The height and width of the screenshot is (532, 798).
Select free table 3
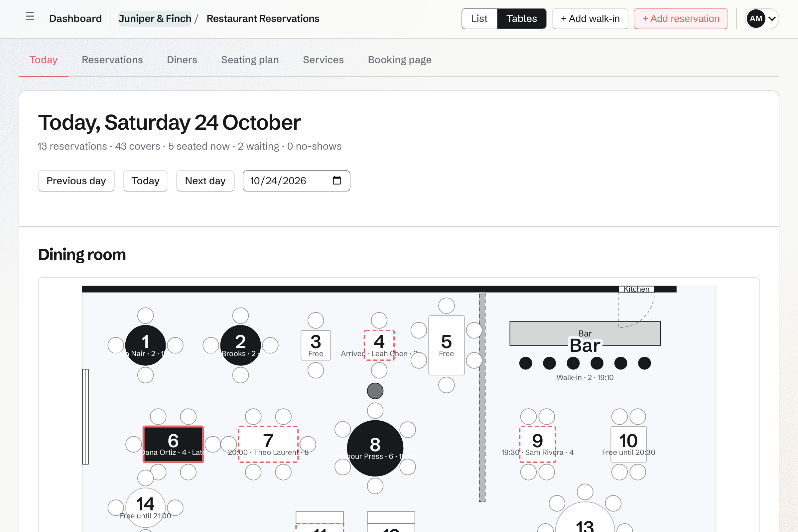316,345
